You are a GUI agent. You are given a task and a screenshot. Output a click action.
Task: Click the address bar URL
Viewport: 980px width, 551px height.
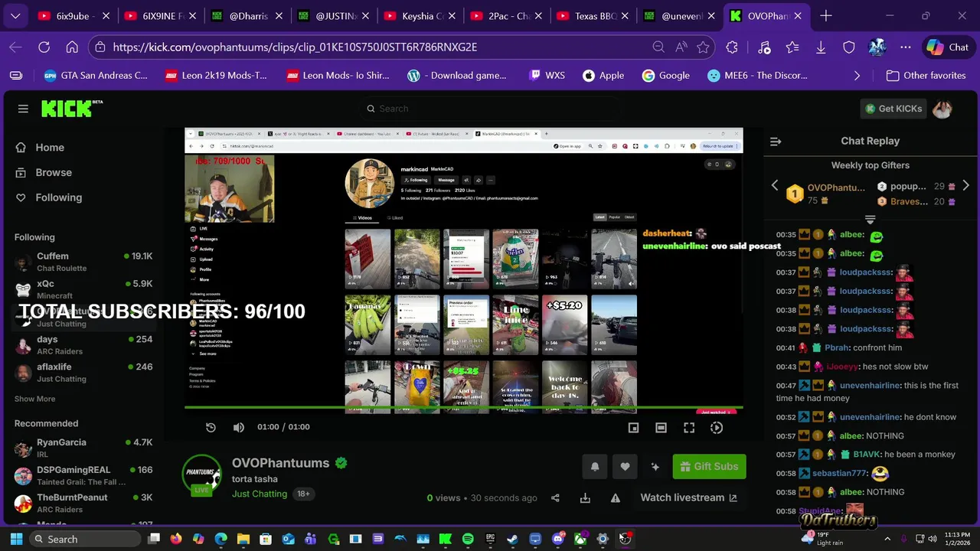click(295, 47)
